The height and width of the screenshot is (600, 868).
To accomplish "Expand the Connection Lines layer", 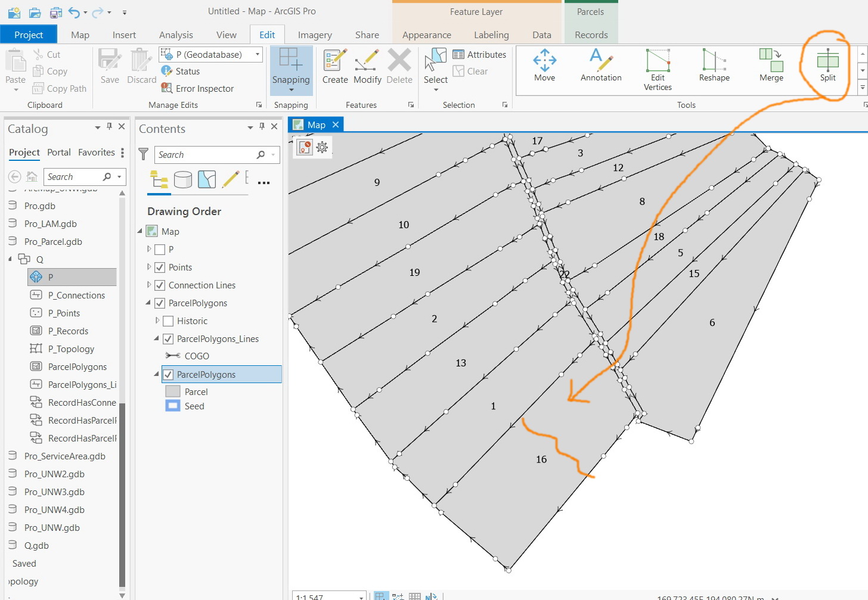I will [x=149, y=285].
